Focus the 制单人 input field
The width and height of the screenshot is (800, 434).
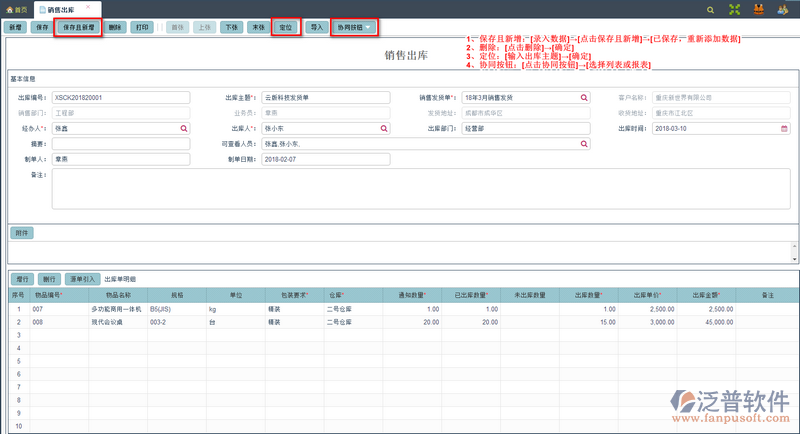(121, 159)
